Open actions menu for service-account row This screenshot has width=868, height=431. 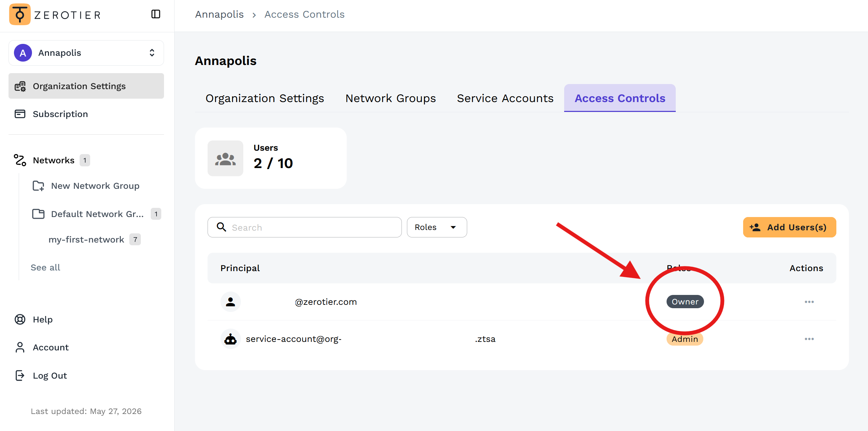click(x=809, y=339)
